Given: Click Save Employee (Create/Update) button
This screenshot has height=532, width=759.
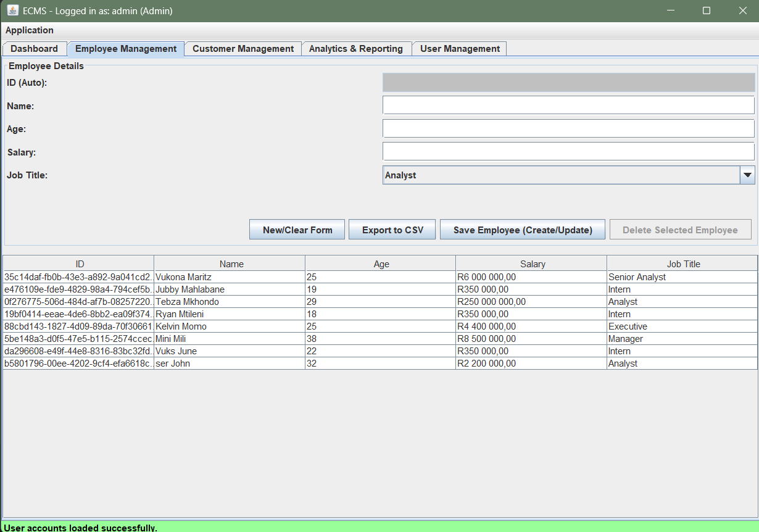Looking at the screenshot, I should tap(523, 230).
